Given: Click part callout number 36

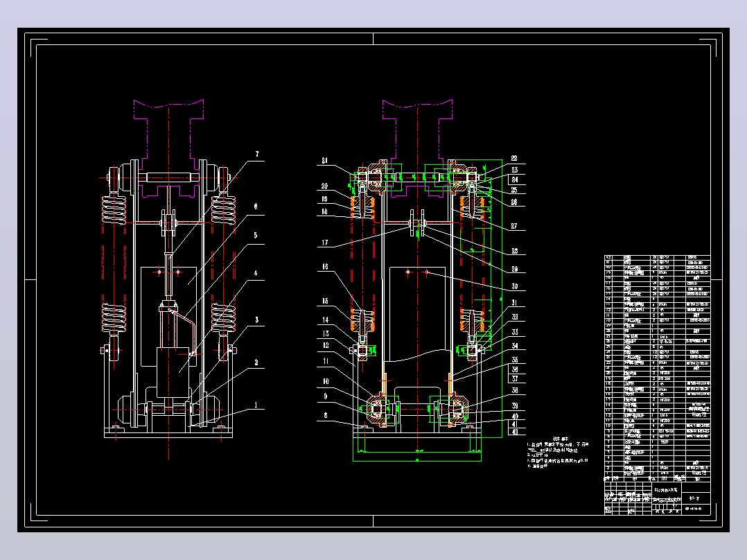Looking at the screenshot, I should [515, 369].
